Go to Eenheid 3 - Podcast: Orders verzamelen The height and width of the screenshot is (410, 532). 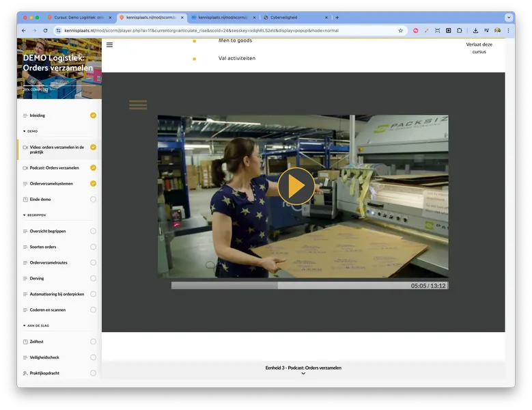pos(303,368)
